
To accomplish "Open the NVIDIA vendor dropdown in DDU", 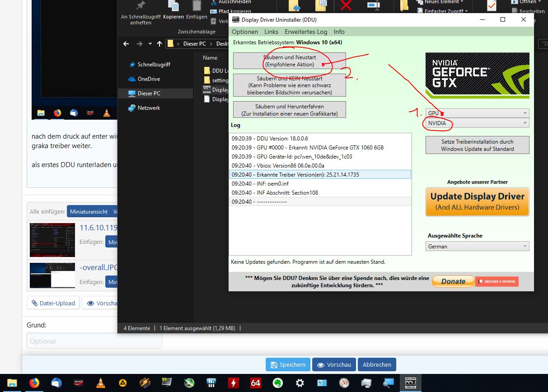I will pos(477,123).
